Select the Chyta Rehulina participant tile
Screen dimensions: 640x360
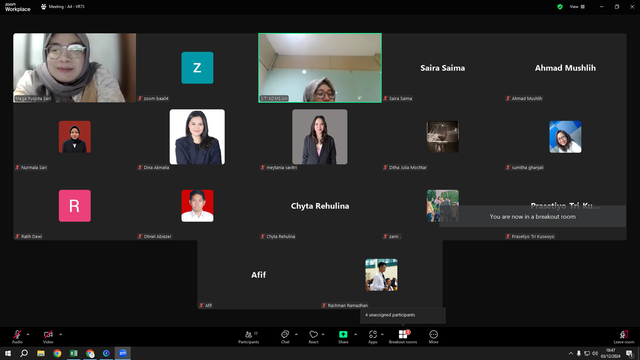320,206
